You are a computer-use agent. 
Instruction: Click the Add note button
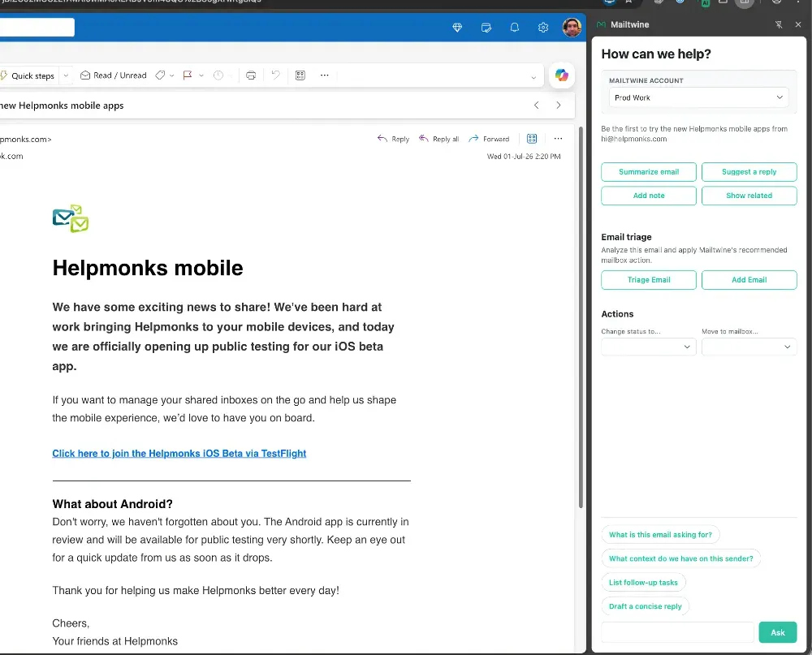click(x=648, y=196)
